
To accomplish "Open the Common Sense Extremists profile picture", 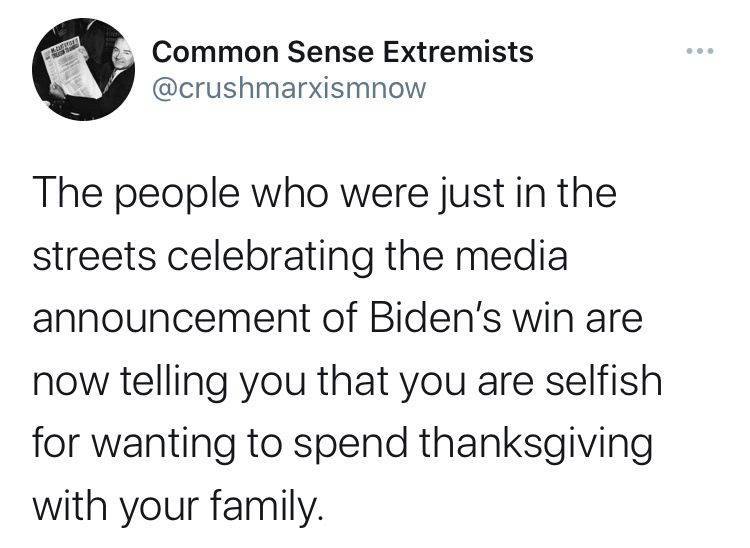I will [x=84, y=69].
